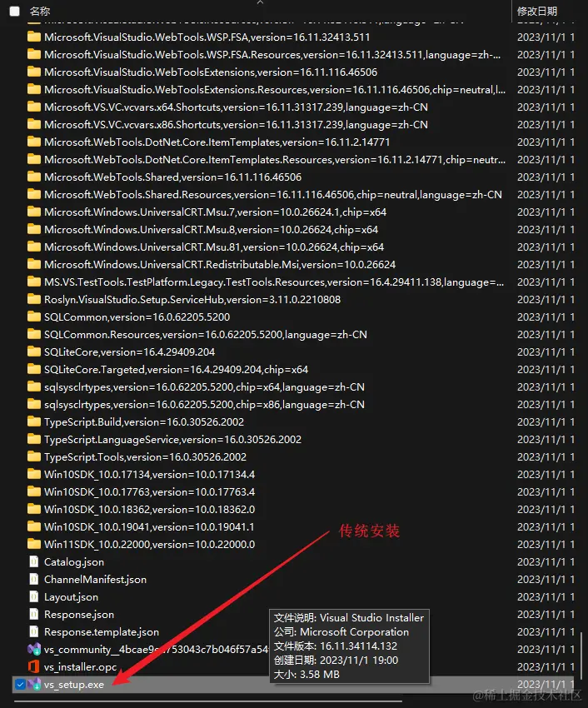Click the UniversalCRT.Msu.7 folder icon

(x=34, y=212)
